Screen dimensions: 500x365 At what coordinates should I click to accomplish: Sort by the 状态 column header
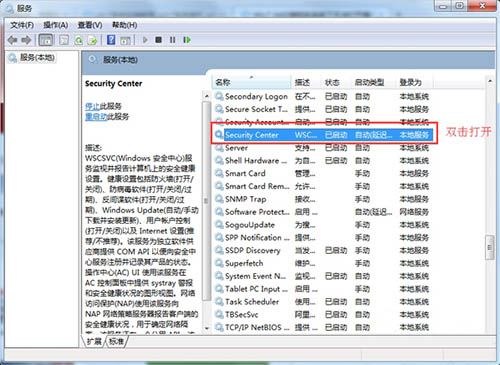(336, 82)
